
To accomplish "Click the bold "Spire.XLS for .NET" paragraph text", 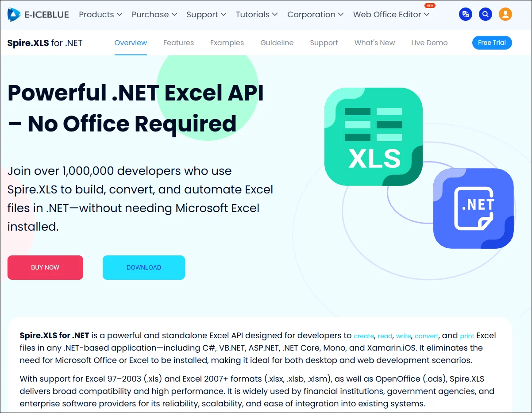I will coord(54,335).
